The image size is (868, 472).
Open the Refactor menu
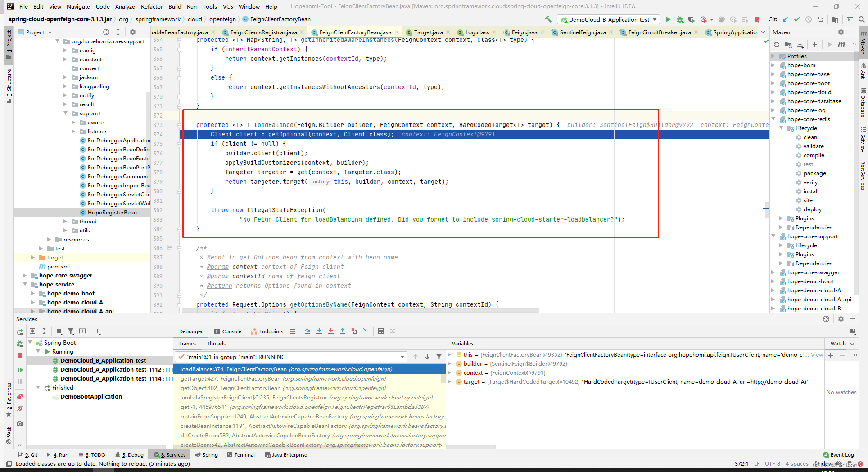[152, 6]
